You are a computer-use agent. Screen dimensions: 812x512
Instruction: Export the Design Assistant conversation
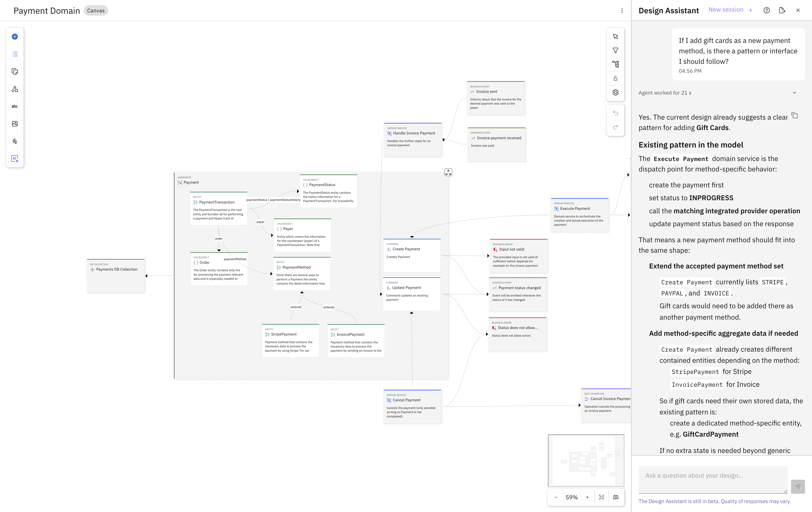(x=782, y=10)
